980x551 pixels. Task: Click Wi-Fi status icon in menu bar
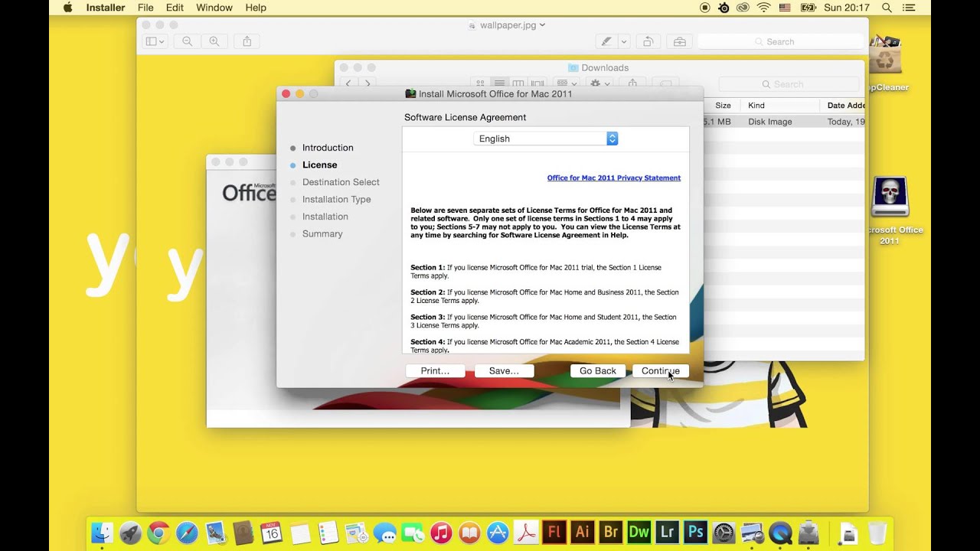[763, 8]
